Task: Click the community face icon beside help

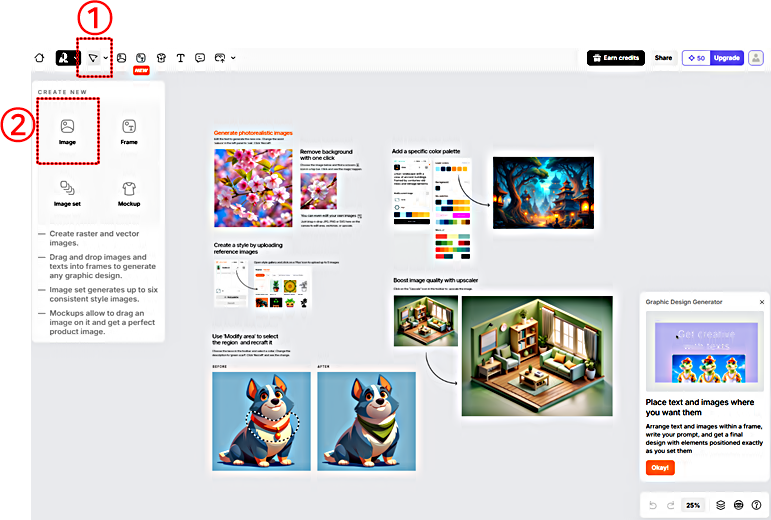Action: click(739, 505)
